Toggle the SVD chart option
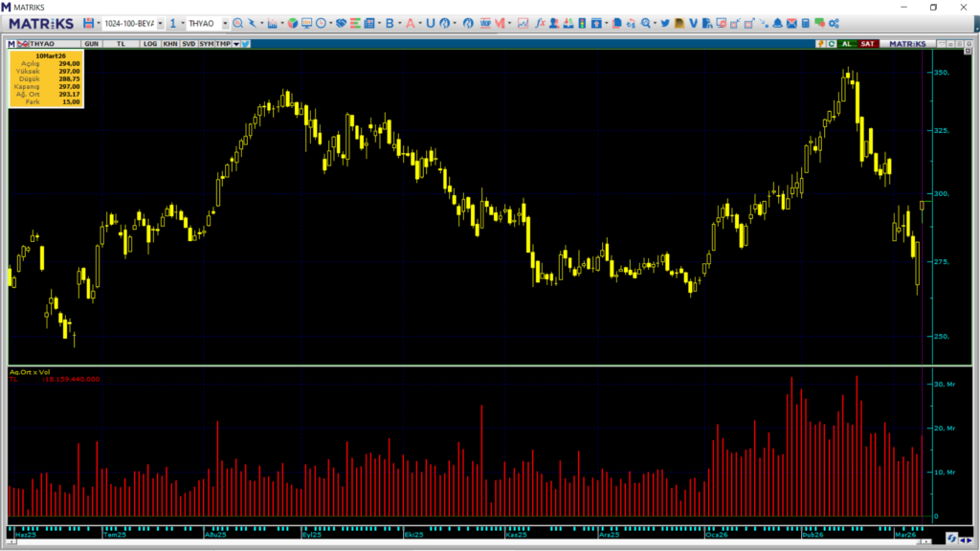Image resolution: width=980 pixels, height=551 pixels. click(189, 44)
